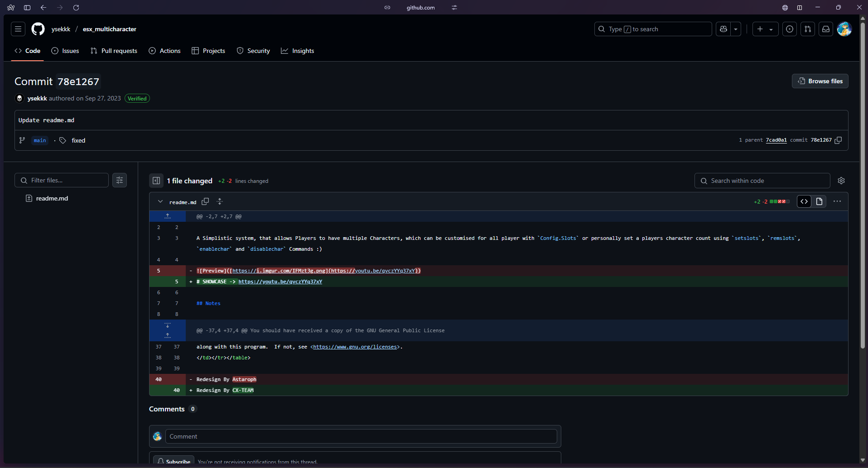Go to the Issues tab
The width and height of the screenshot is (868, 468).
click(x=65, y=51)
